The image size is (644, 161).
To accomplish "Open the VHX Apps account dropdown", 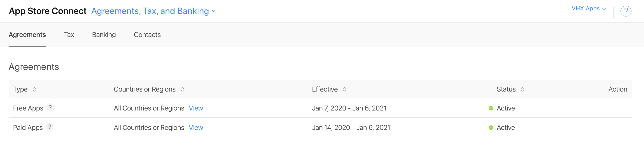I will click(x=589, y=9).
